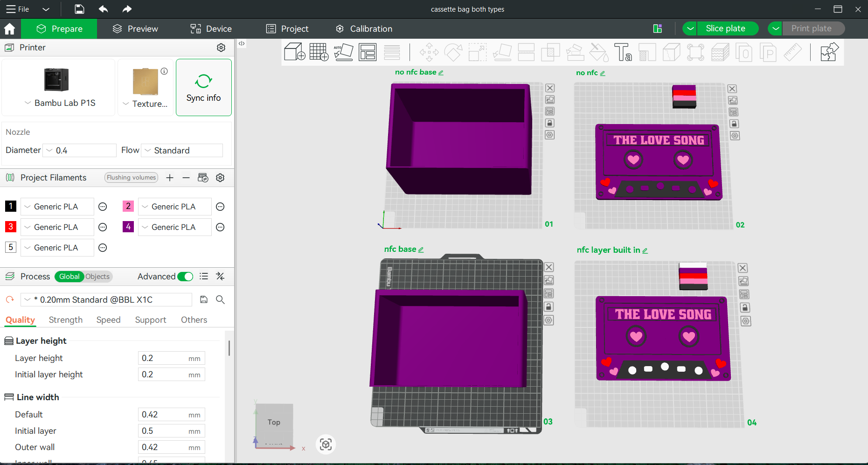Open the printer model dropdown Bambu Lab P1S
Viewport: 868px width, 465px height.
pos(59,103)
